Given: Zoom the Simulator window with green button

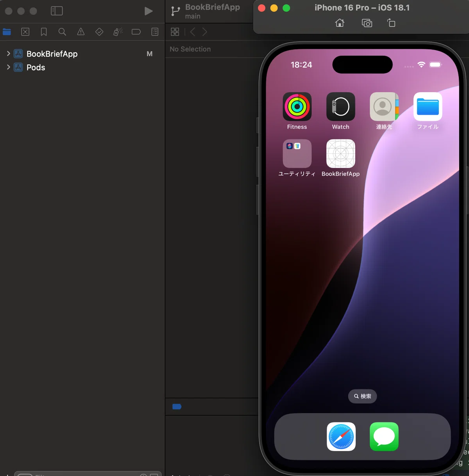Looking at the screenshot, I should coord(286,8).
